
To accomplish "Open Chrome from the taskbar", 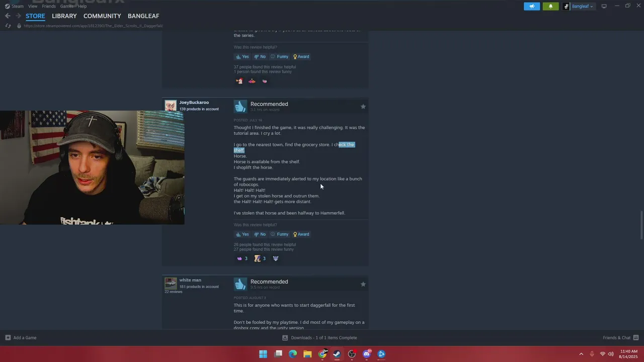I will pos(323,354).
